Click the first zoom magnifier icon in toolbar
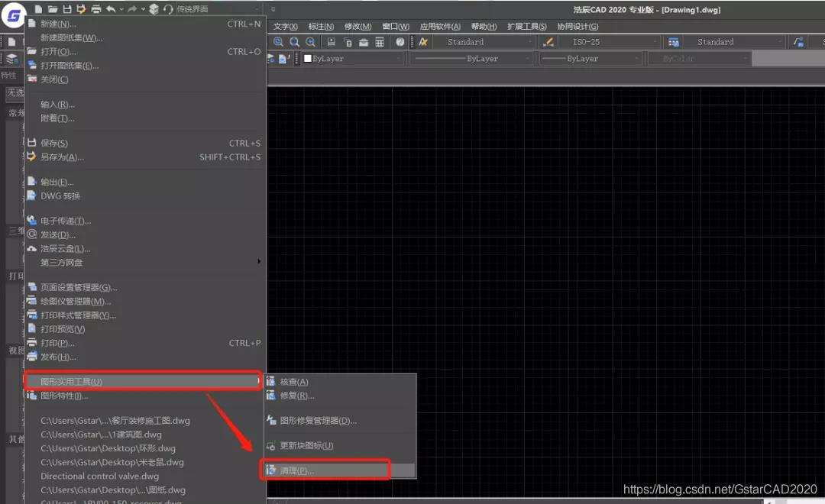This screenshot has width=825, height=504. tap(278, 42)
